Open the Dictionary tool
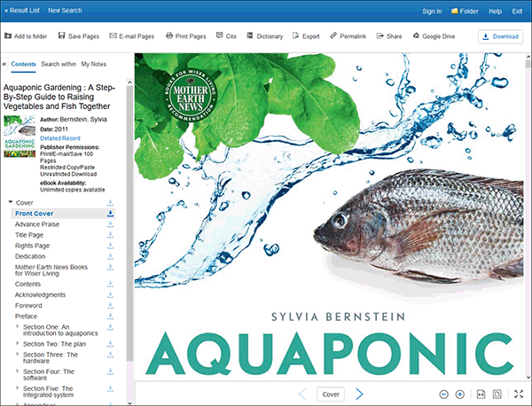Viewport: 532px width, 406px height. [x=264, y=35]
